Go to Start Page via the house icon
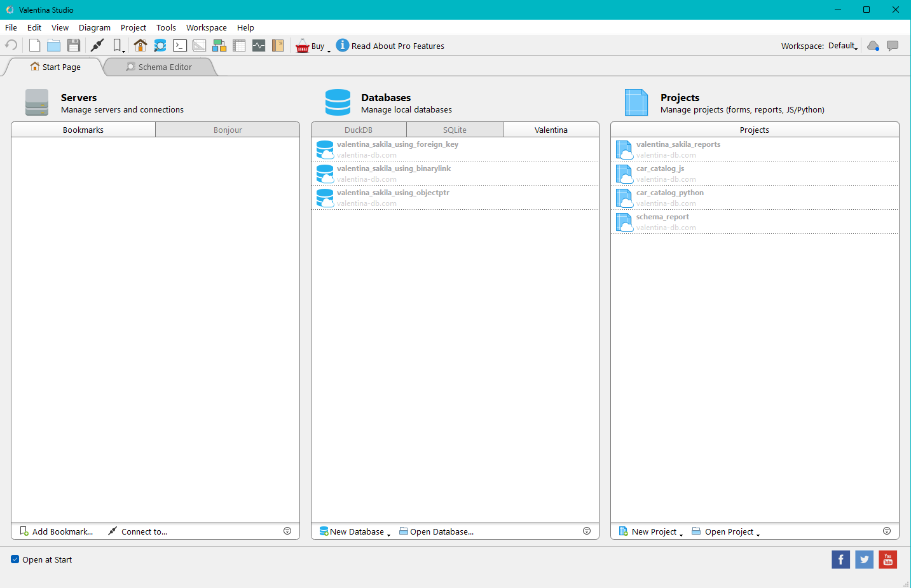Screen dimensions: 911x588 [x=140, y=45]
